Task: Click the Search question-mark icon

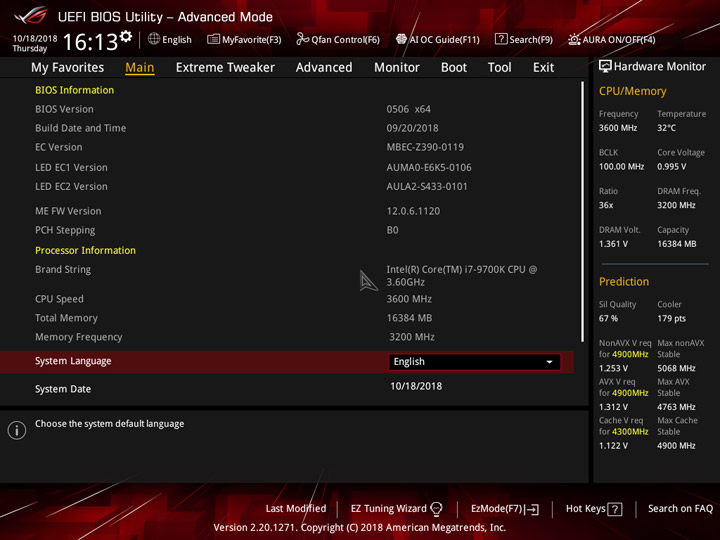Action: click(x=501, y=39)
